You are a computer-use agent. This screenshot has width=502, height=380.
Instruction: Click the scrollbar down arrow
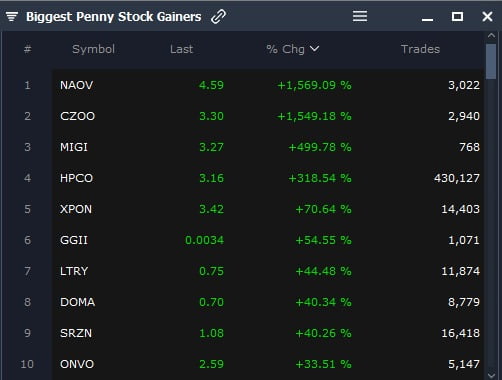491,375
